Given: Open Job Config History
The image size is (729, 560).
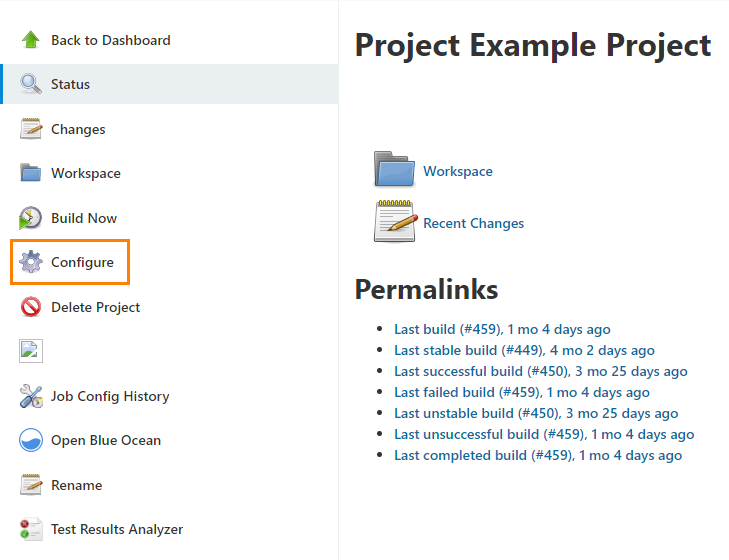Looking at the screenshot, I should 110,396.
